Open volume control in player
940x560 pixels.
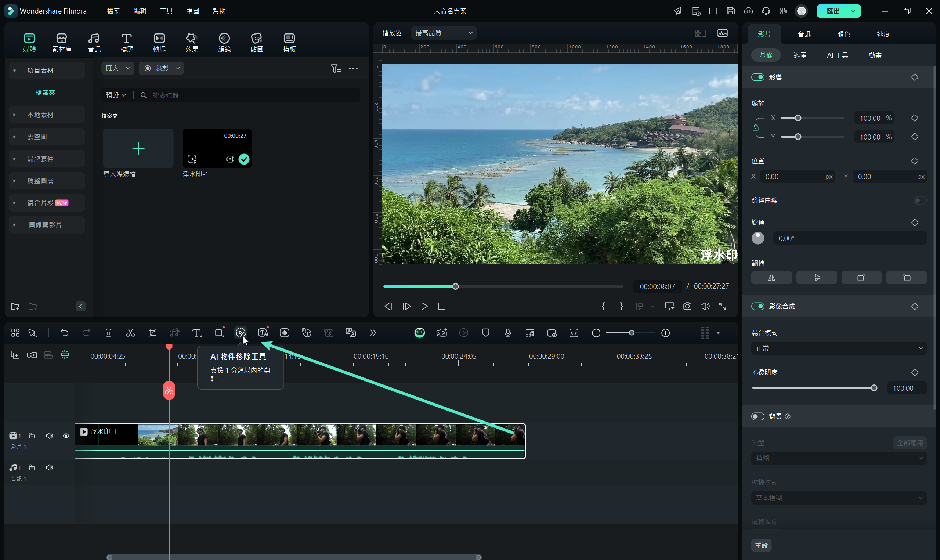(705, 306)
